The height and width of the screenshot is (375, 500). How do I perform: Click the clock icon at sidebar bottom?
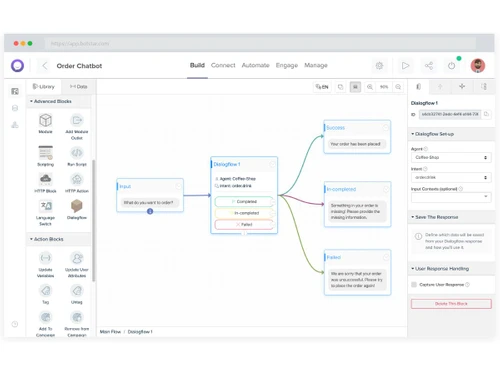(15, 324)
